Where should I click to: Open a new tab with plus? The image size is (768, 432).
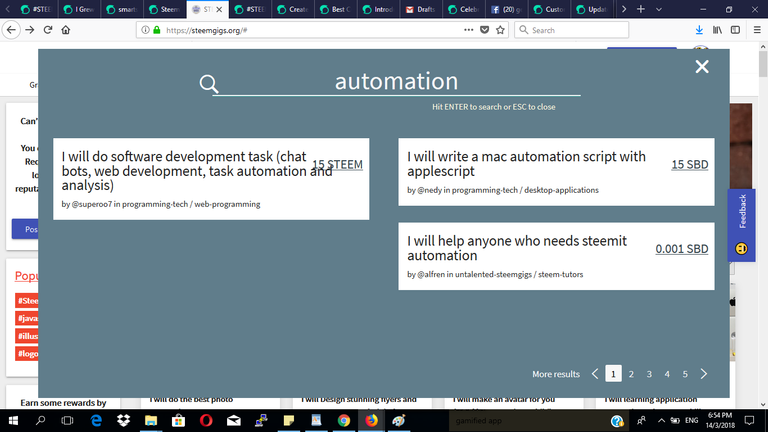(x=641, y=9)
